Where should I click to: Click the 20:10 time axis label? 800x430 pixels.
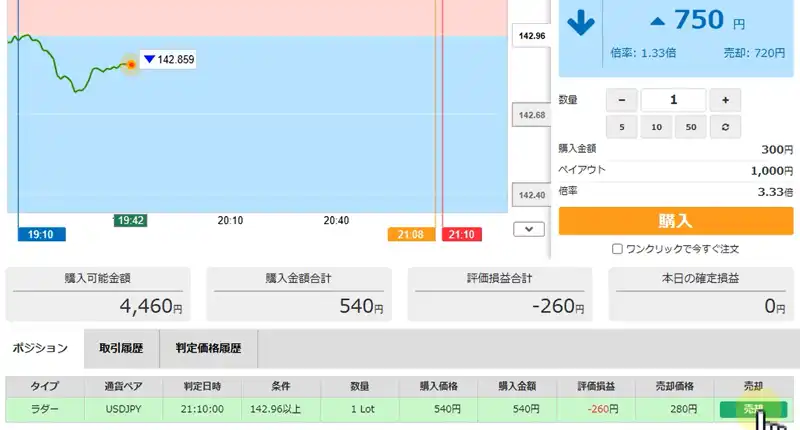coord(230,220)
